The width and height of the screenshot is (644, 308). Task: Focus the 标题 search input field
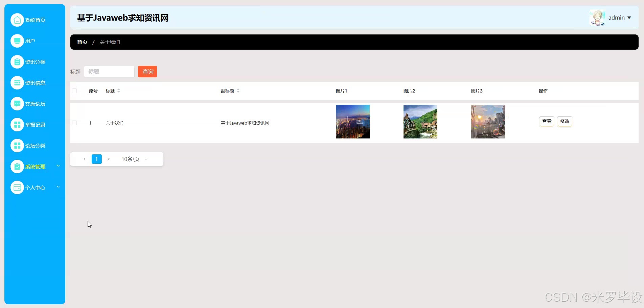(x=109, y=72)
